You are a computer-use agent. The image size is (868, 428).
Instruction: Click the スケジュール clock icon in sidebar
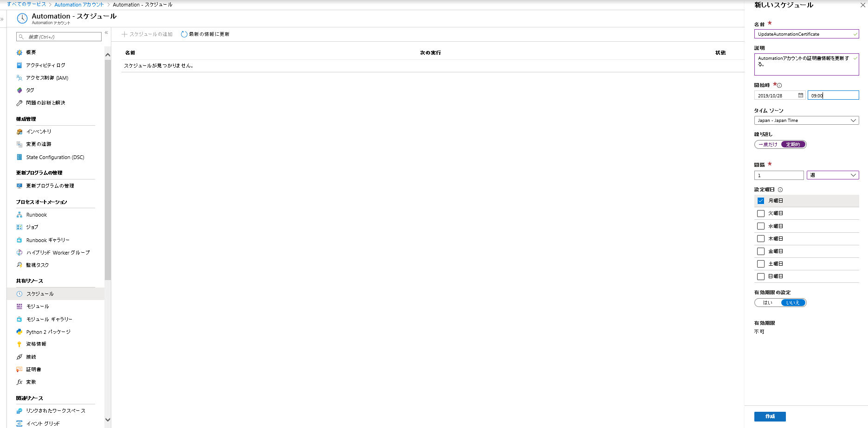point(19,294)
